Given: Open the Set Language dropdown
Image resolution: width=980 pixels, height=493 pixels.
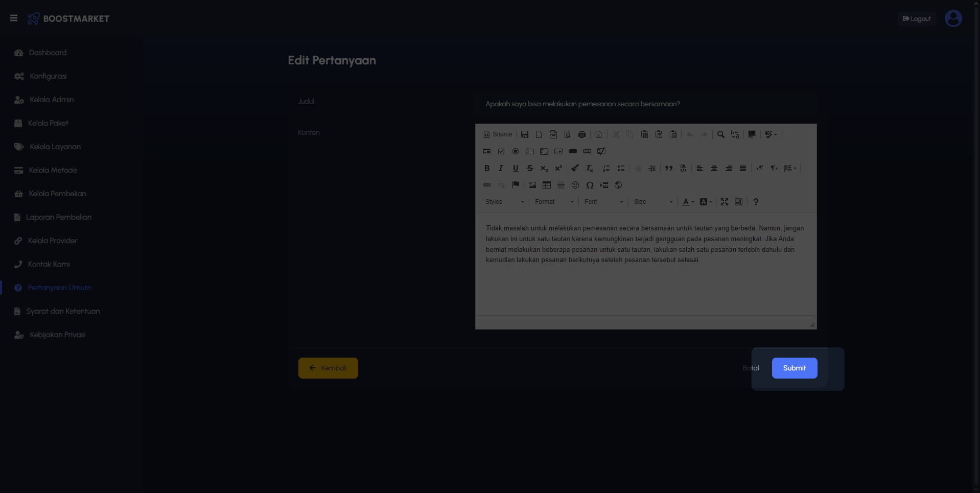Looking at the screenshot, I should 790,168.
